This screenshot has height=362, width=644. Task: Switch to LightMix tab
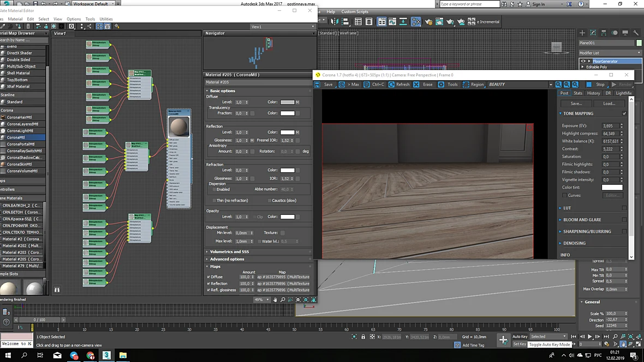(x=623, y=93)
